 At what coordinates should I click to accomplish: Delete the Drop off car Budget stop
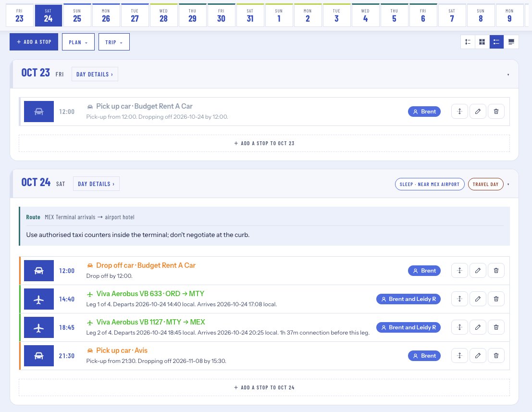(x=496, y=271)
